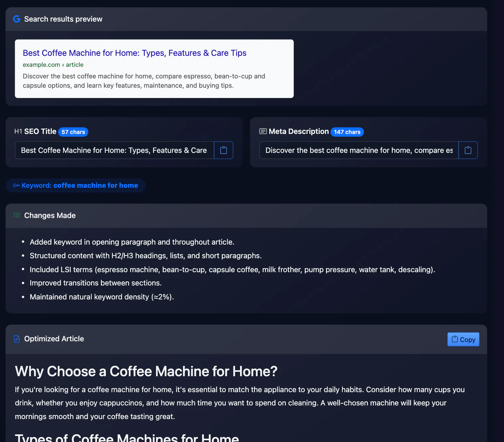Click the document icon beside Optimized Article
504x442 pixels.
pos(17,339)
